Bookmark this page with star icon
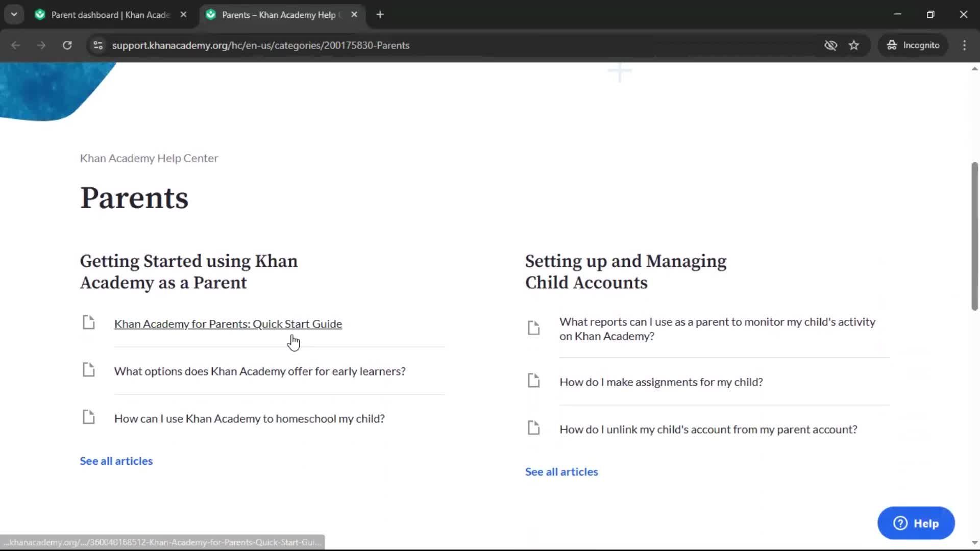The height and width of the screenshot is (551, 980). tap(854, 45)
